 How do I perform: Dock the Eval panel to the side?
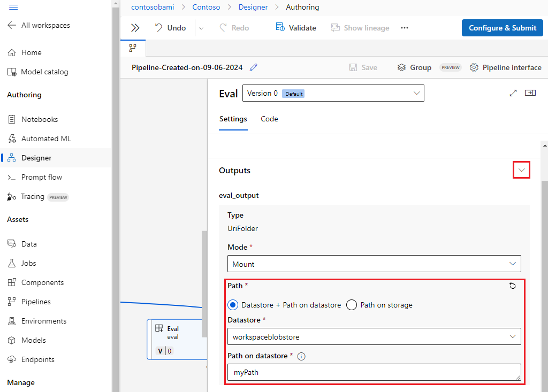pos(530,93)
